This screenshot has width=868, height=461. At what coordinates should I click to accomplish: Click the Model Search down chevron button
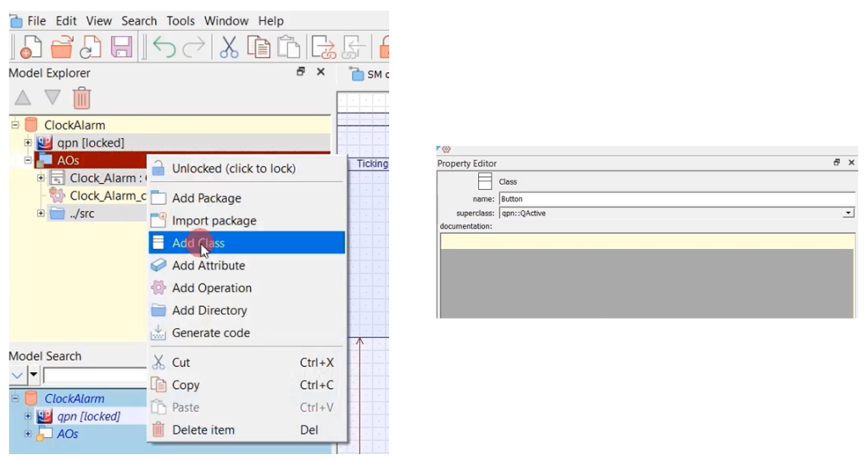tap(17, 375)
